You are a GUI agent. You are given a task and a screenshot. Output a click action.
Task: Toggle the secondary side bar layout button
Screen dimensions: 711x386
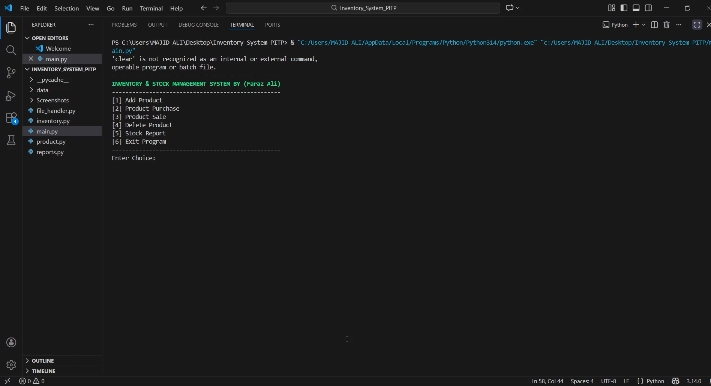[648, 8]
